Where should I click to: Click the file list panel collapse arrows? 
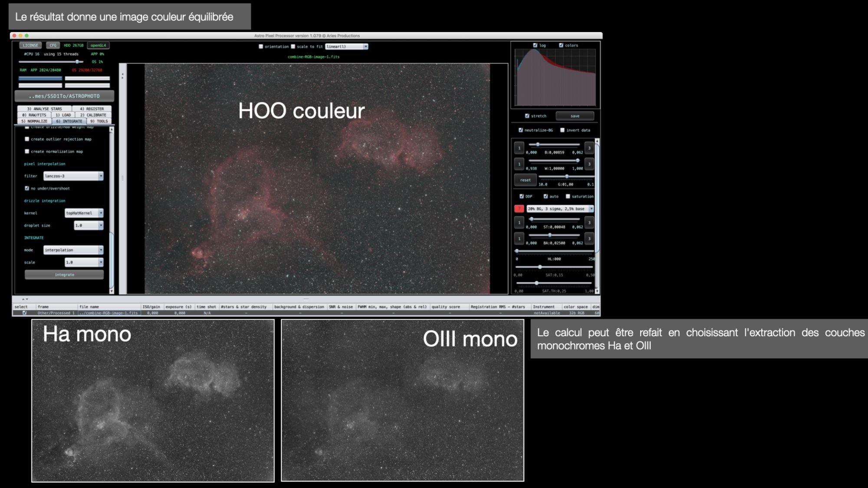coord(25,299)
